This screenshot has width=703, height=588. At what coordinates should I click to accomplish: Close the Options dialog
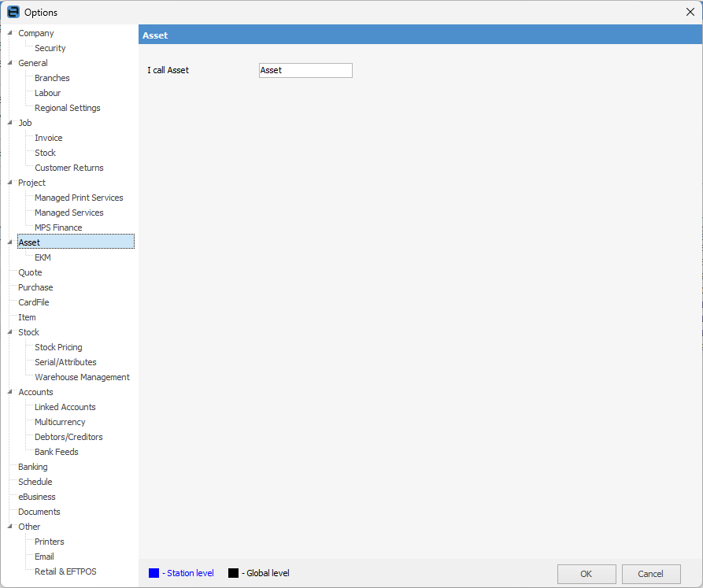pyautogui.click(x=690, y=12)
